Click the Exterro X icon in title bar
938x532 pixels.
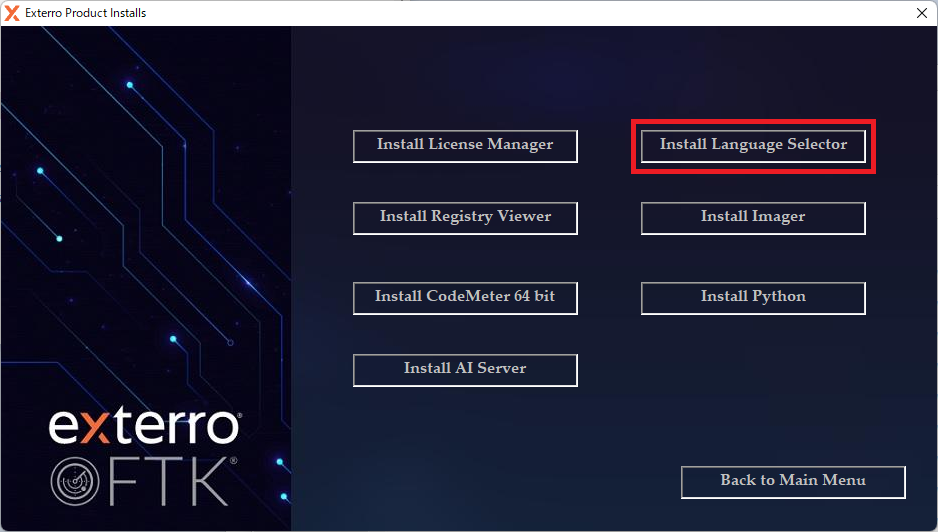(x=12, y=13)
